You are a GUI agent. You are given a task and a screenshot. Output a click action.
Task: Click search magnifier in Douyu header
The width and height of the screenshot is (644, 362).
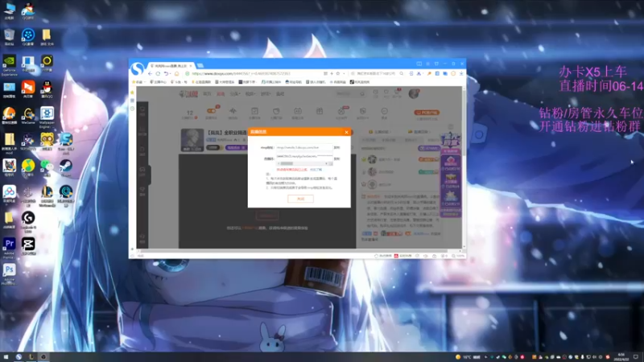pos(361,94)
